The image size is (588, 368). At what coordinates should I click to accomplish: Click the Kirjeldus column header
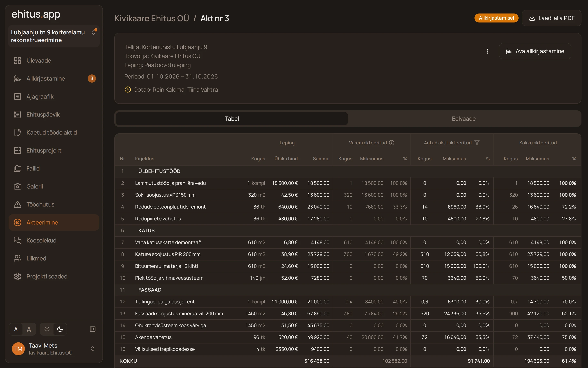point(145,159)
